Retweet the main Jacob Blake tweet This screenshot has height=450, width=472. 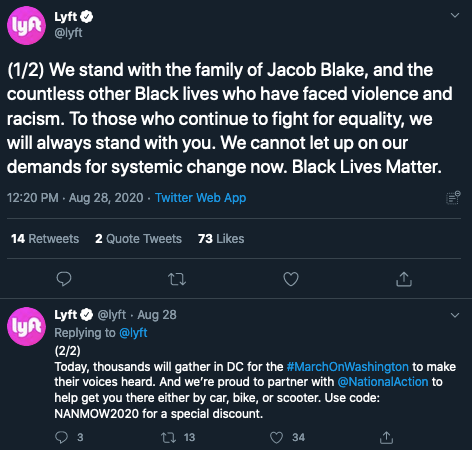[x=177, y=279]
